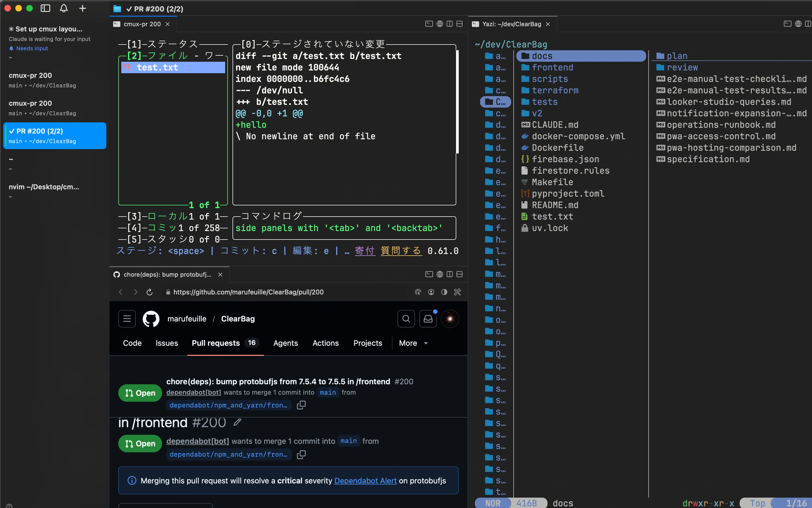
Task: Open the Code tab
Action: click(x=132, y=343)
